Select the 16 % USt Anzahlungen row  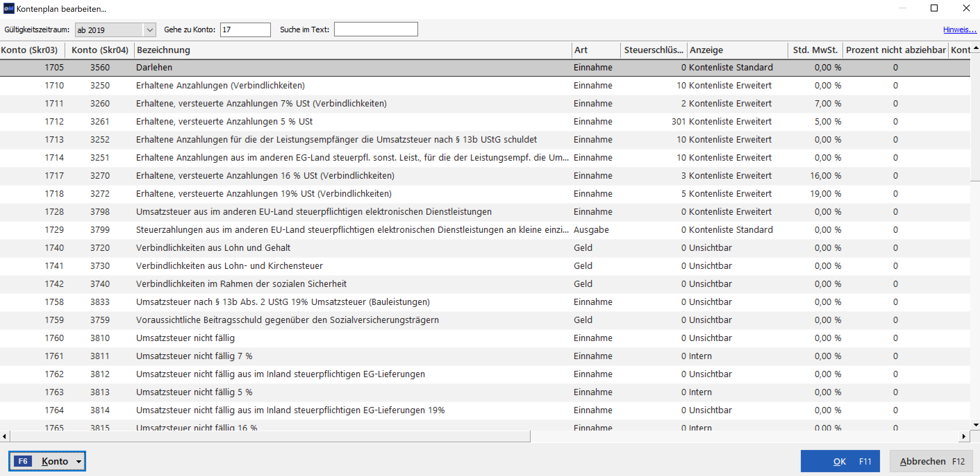(485, 176)
